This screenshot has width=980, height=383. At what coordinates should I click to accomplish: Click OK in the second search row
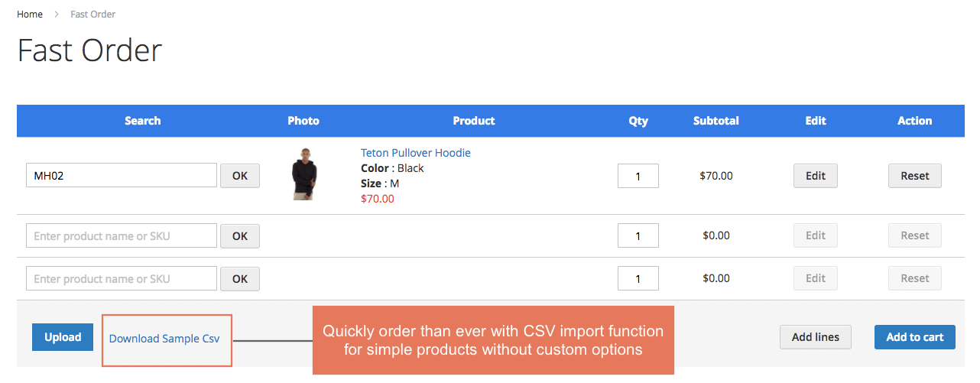click(240, 235)
